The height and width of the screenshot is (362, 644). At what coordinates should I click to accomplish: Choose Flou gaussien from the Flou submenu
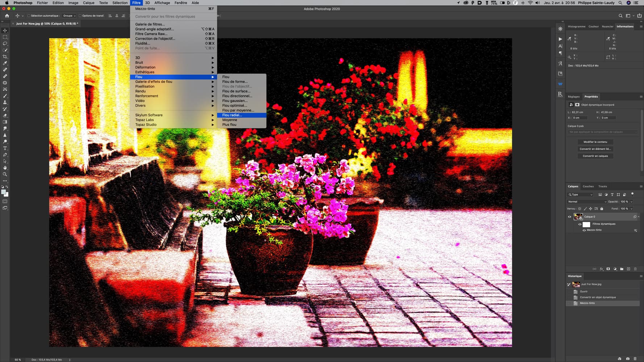click(x=235, y=101)
